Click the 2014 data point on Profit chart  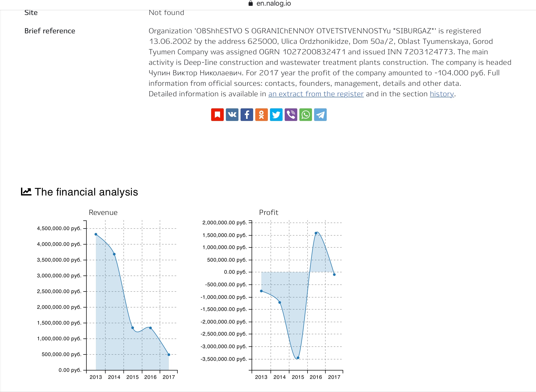click(x=280, y=303)
